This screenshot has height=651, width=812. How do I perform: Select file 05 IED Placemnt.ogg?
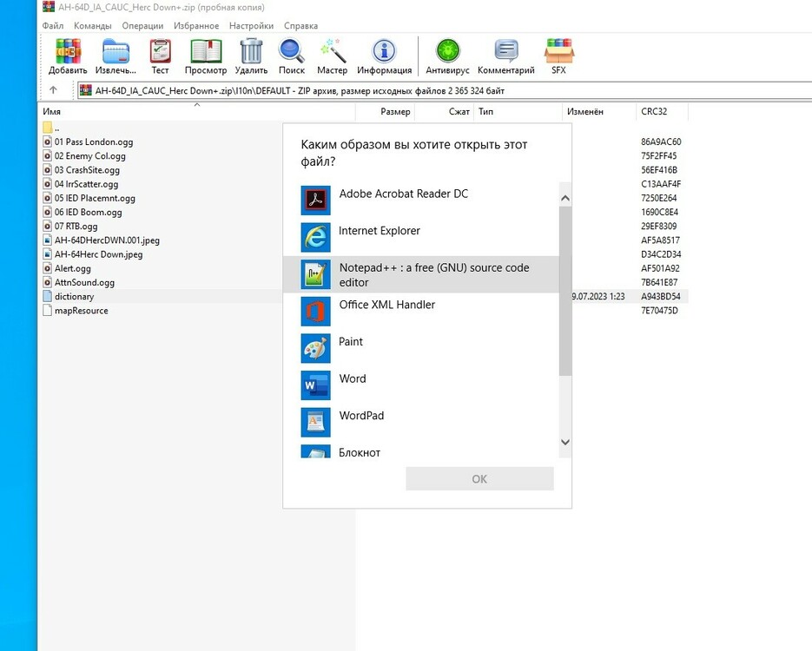95,198
